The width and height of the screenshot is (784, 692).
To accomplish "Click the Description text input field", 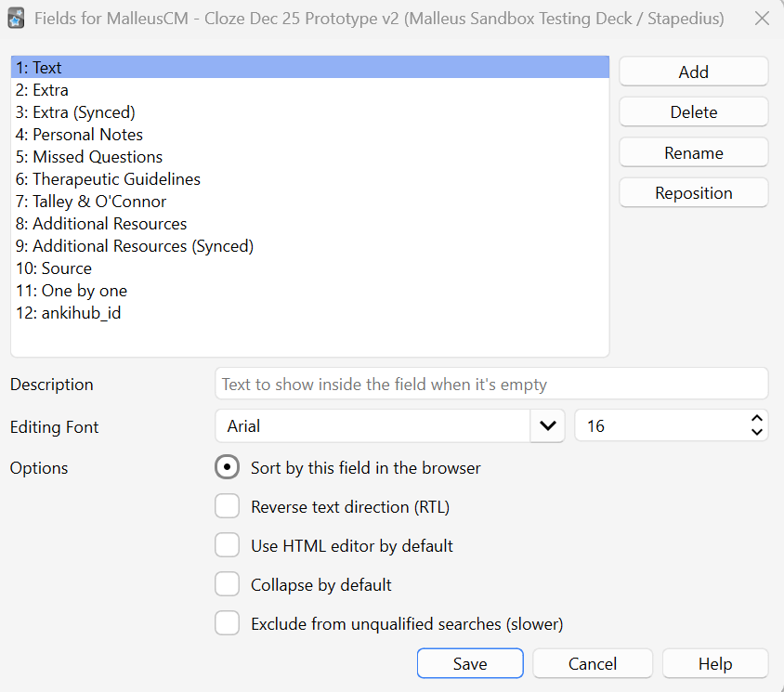I will (x=490, y=384).
